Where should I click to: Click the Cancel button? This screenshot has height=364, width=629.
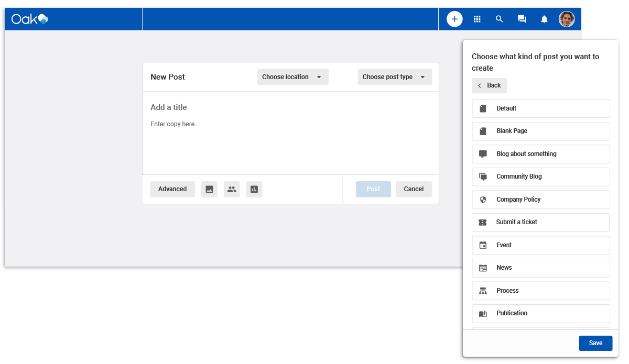coord(414,189)
